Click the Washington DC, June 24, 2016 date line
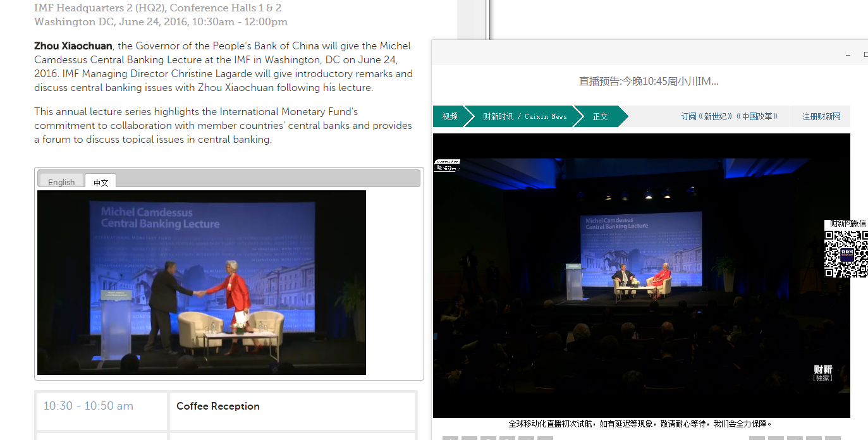 (x=161, y=21)
